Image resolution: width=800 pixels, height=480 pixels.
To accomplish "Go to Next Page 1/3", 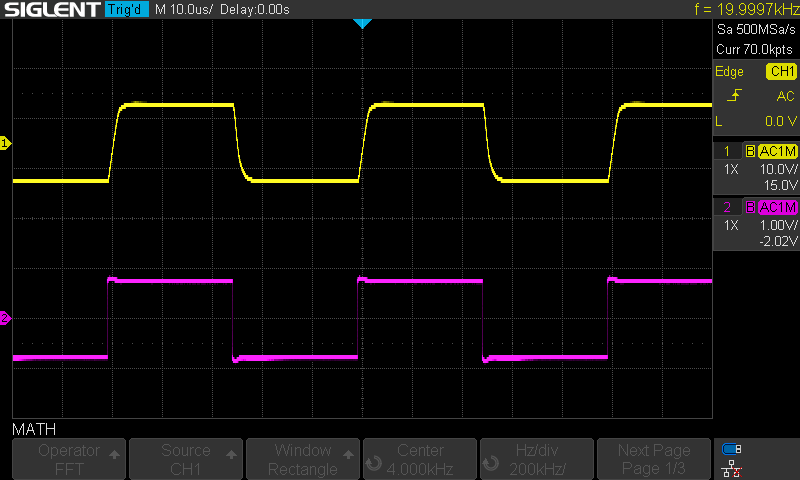I will click(x=654, y=459).
